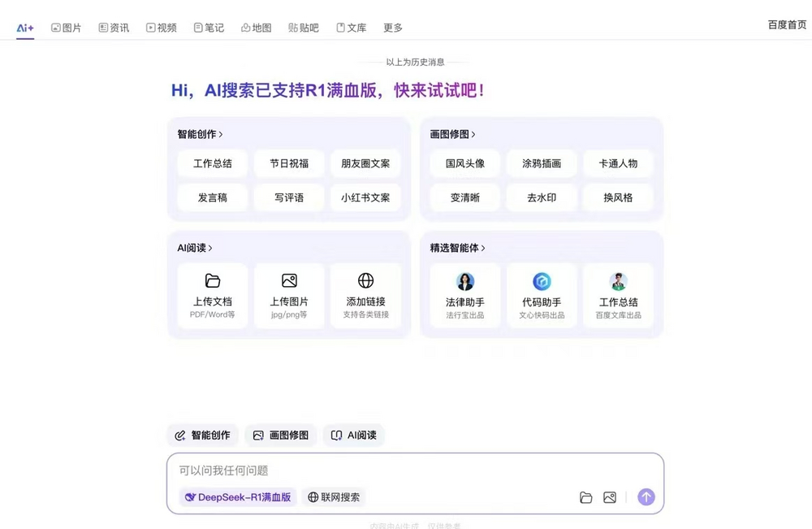Viewport: 812px width, 529px height.
Task: Click the 上传文档 folder icon
Action: point(212,281)
